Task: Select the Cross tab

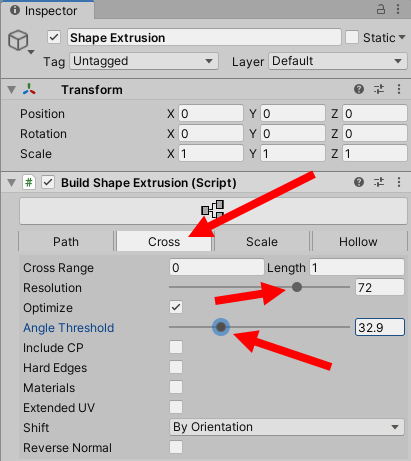Action: pyautogui.click(x=164, y=241)
